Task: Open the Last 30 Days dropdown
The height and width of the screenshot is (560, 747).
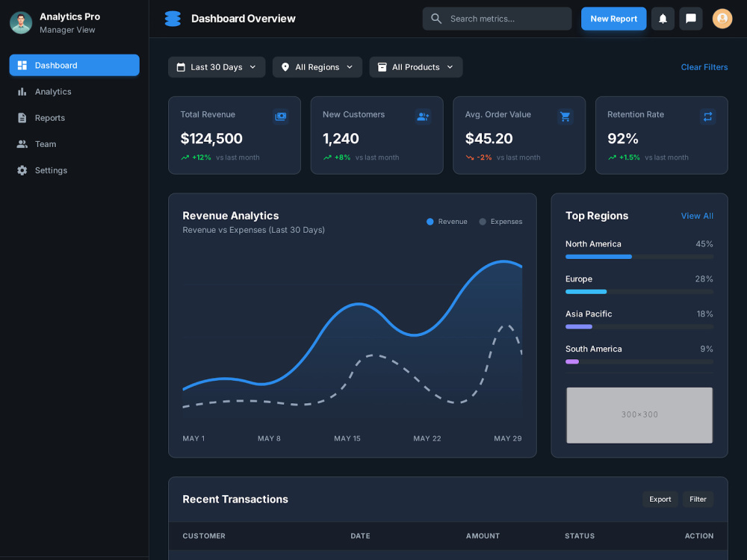Action: pos(217,67)
